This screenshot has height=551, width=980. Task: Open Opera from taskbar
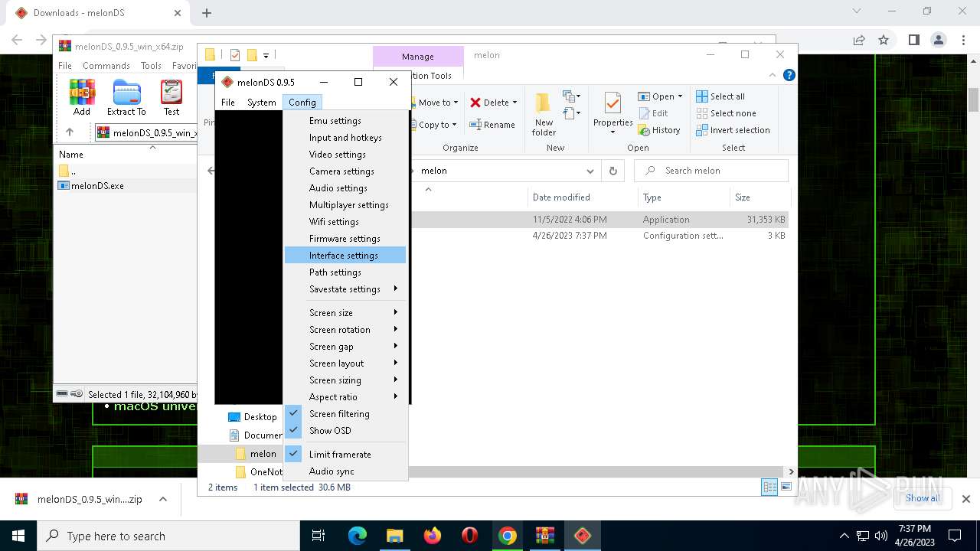pyautogui.click(x=470, y=536)
